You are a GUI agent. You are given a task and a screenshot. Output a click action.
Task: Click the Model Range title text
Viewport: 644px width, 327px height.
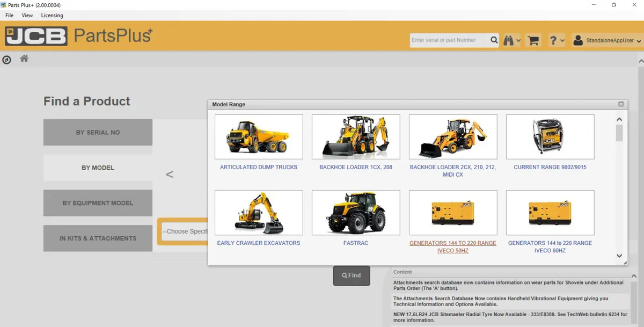tap(229, 104)
